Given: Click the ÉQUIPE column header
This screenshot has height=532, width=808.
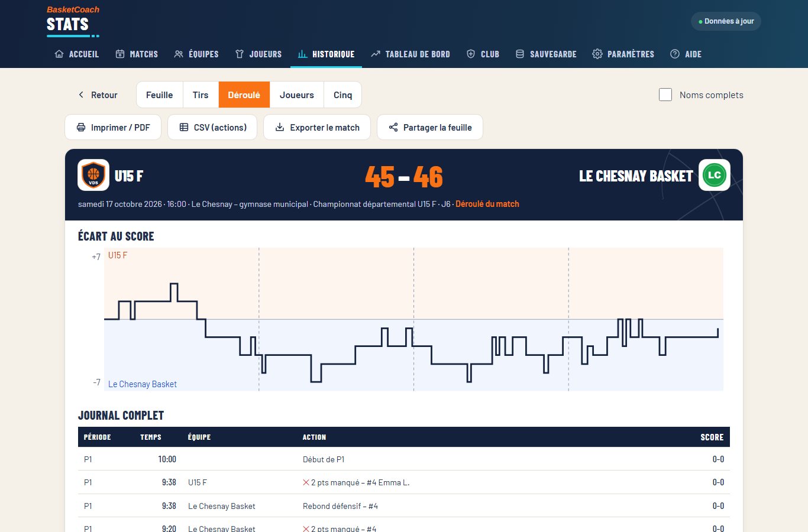Looking at the screenshot, I should [x=199, y=437].
